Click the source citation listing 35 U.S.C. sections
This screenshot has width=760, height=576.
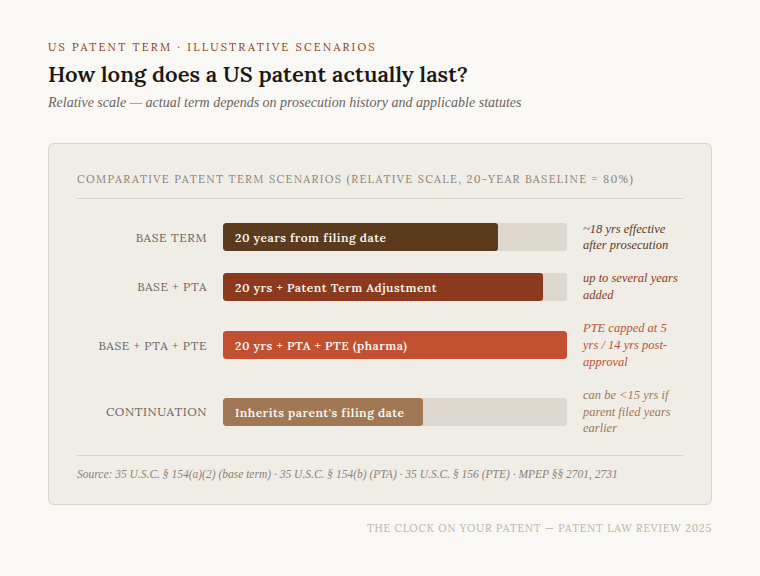coord(346,474)
